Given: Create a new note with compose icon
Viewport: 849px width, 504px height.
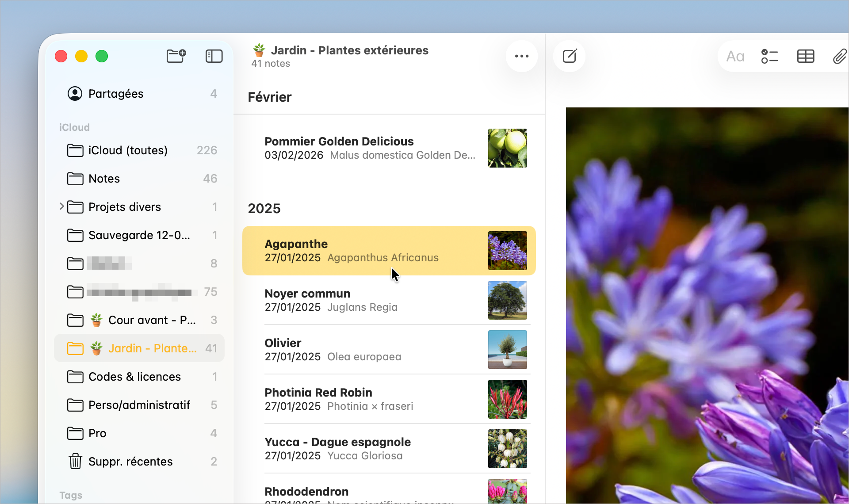Looking at the screenshot, I should [x=570, y=56].
